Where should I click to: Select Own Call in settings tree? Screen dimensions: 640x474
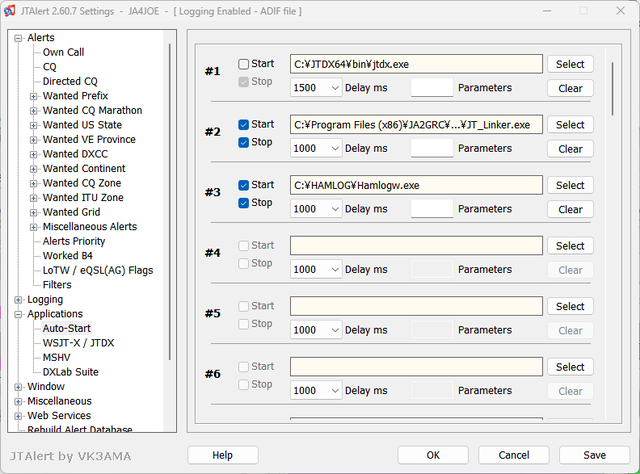tap(63, 52)
